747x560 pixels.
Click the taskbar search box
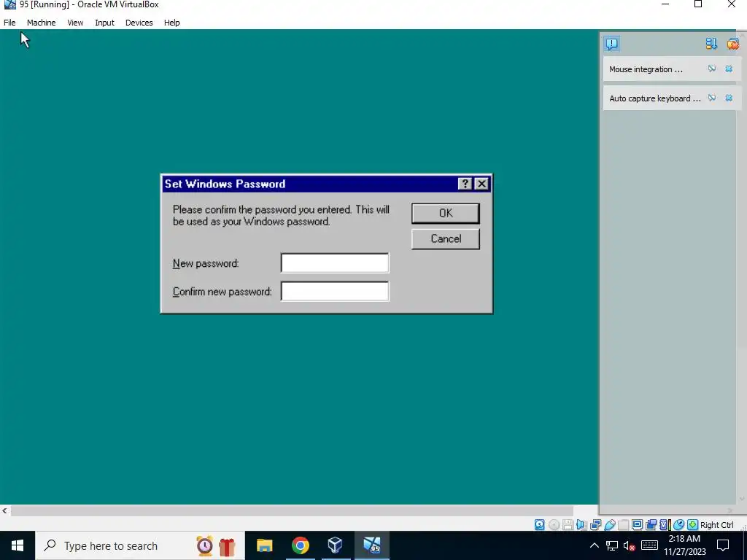[x=139, y=545]
